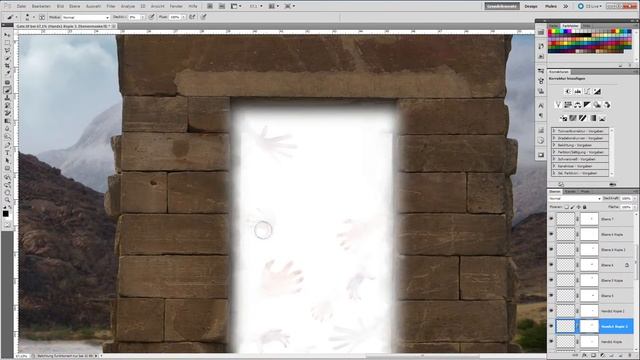640x360 pixels.
Task: Select the Eraser tool
Action: pyautogui.click(x=7, y=113)
